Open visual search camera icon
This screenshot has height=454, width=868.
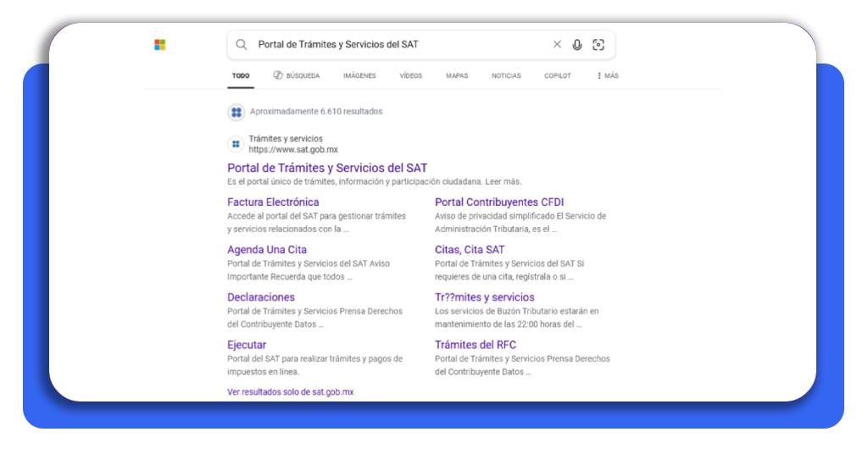(x=598, y=45)
